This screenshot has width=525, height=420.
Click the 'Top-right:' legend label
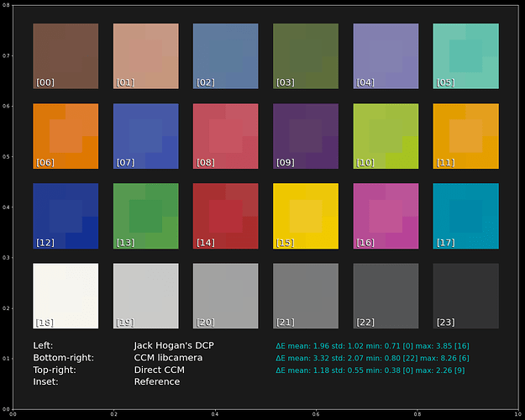point(55,370)
